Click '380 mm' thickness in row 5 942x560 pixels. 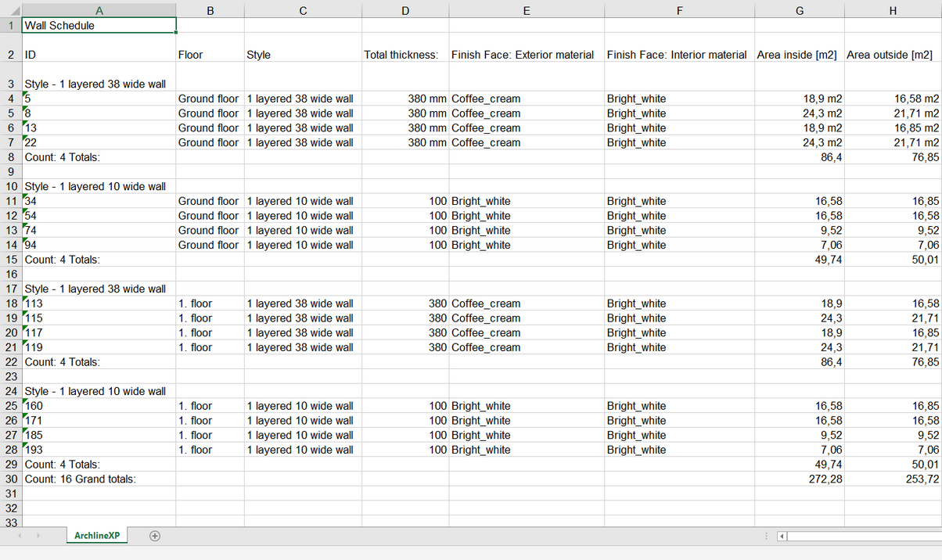[405, 113]
